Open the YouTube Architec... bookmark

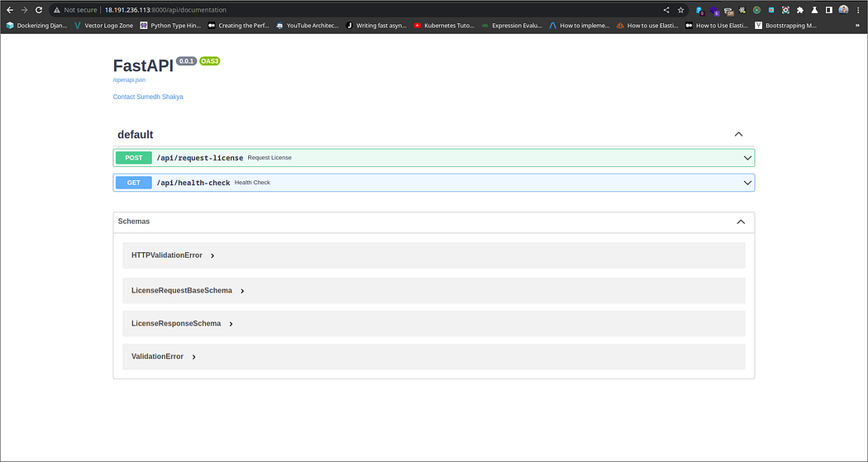(308, 26)
